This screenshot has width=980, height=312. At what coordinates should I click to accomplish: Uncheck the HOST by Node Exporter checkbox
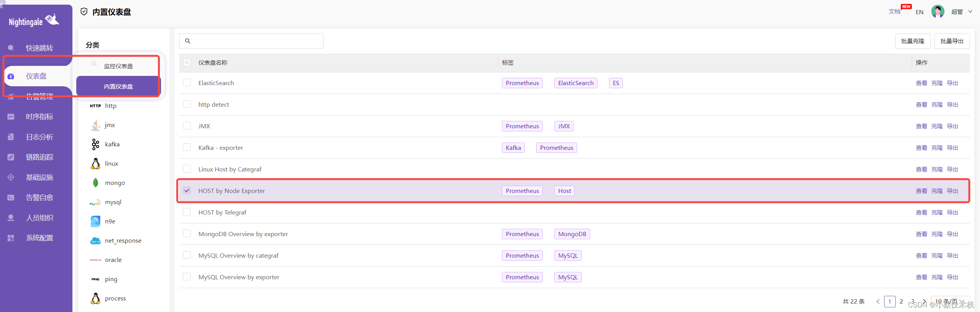click(187, 190)
